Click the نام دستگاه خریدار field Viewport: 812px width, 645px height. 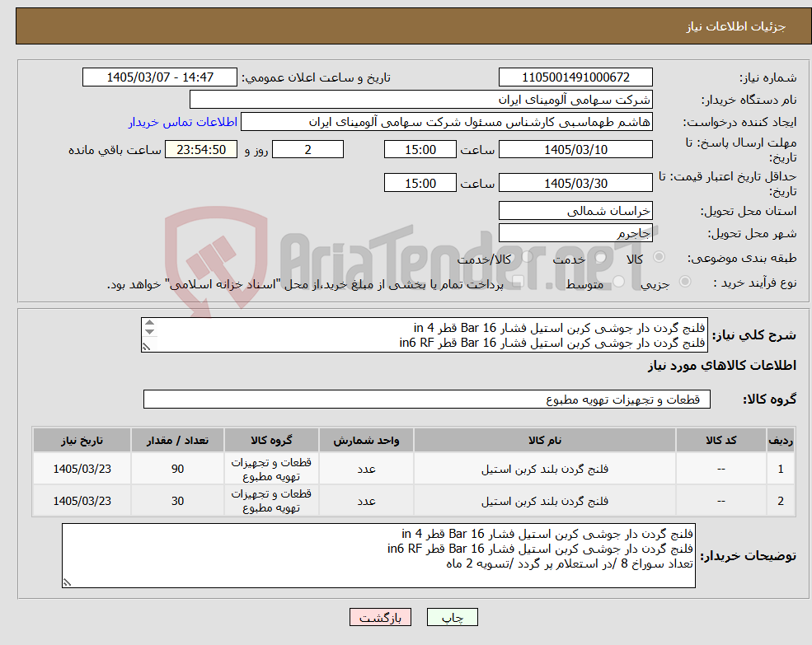tap(421, 100)
